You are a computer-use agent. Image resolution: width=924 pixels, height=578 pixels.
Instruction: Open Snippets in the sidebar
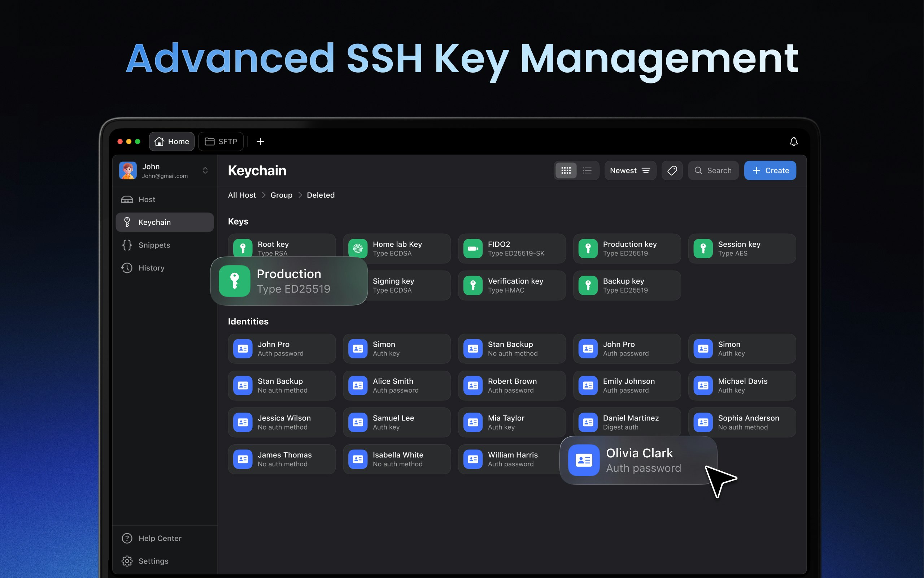coord(165,245)
